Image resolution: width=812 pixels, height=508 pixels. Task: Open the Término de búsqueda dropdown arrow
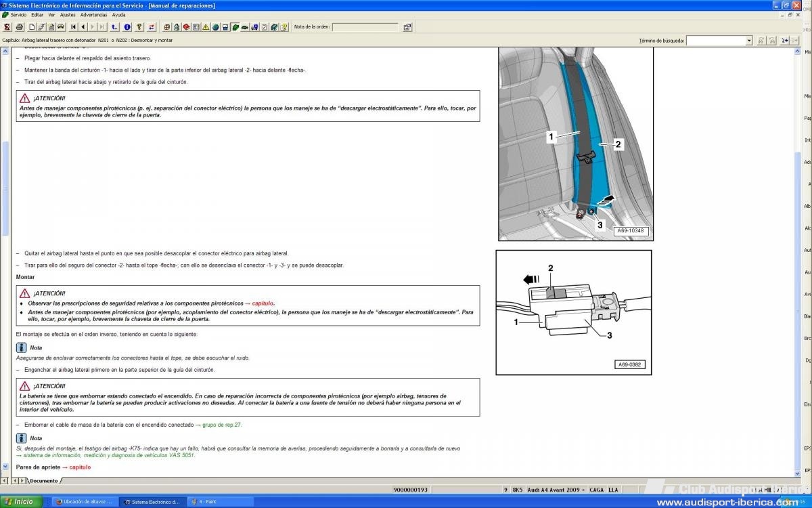pyautogui.click(x=748, y=41)
